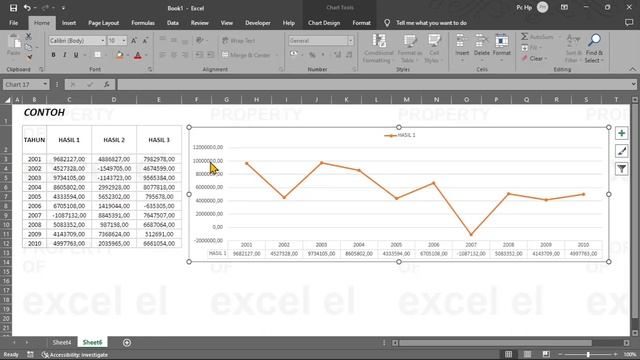The width and height of the screenshot is (640, 360).
Task: Open the Font dialog launcher
Action: tap(150, 69)
